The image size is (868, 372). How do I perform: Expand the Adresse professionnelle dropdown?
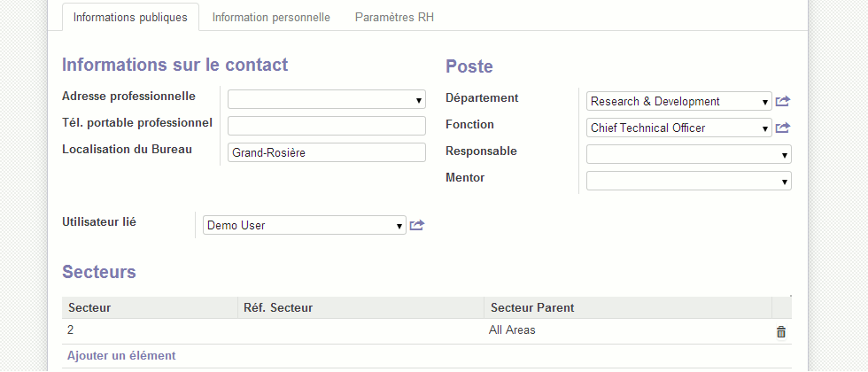coord(419,99)
